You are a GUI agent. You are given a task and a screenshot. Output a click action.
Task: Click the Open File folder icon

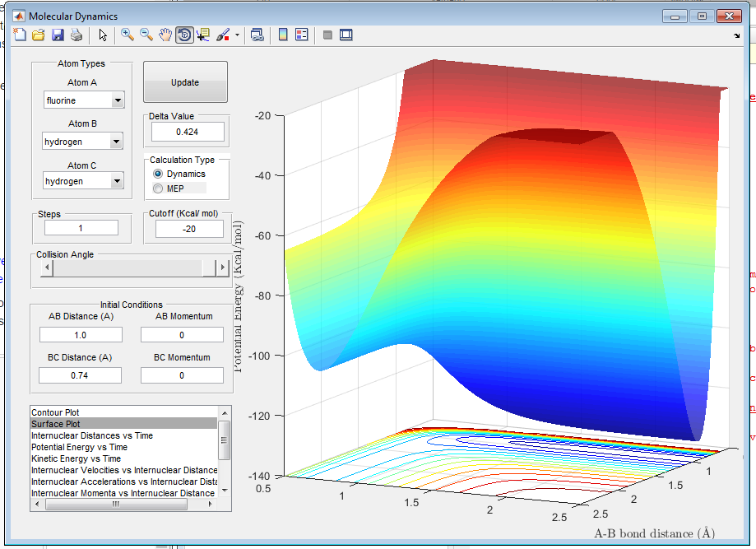(x=39, y=35)
